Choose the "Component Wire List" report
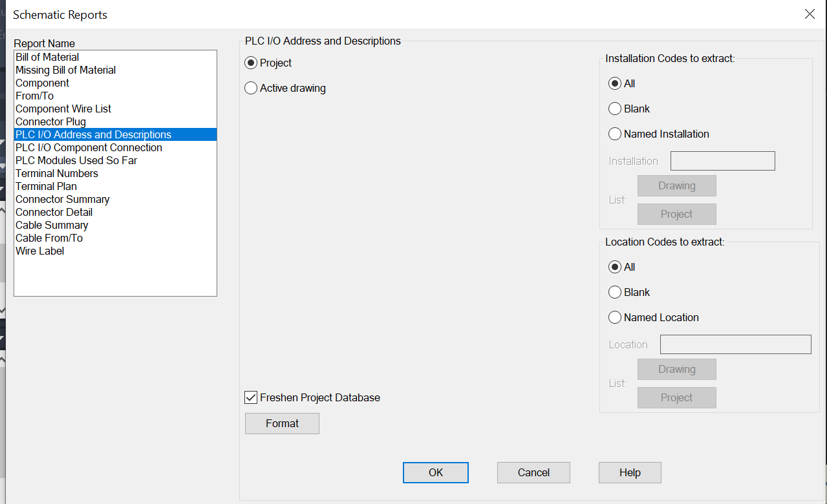Viewport: 827px width, 504px height. 63,109
